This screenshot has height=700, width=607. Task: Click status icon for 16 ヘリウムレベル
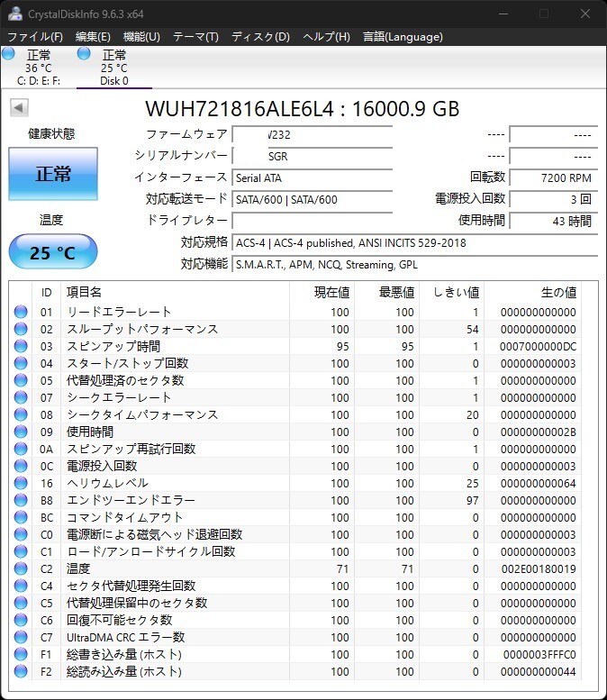point(21,483)
